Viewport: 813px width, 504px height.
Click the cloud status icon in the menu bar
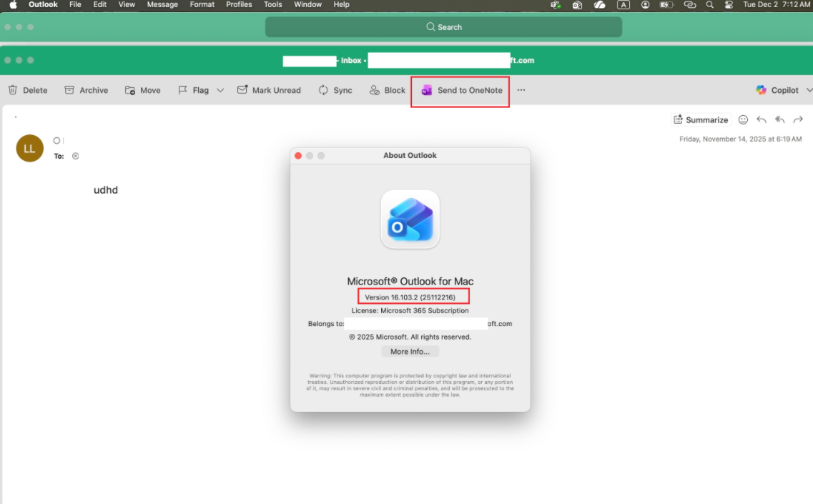coord(599,5)
